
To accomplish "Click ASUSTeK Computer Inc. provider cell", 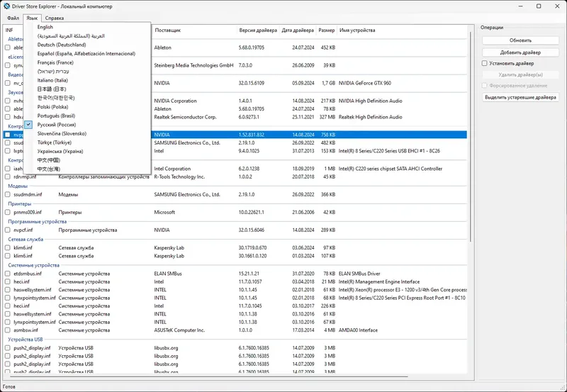I will coord(179,330).
